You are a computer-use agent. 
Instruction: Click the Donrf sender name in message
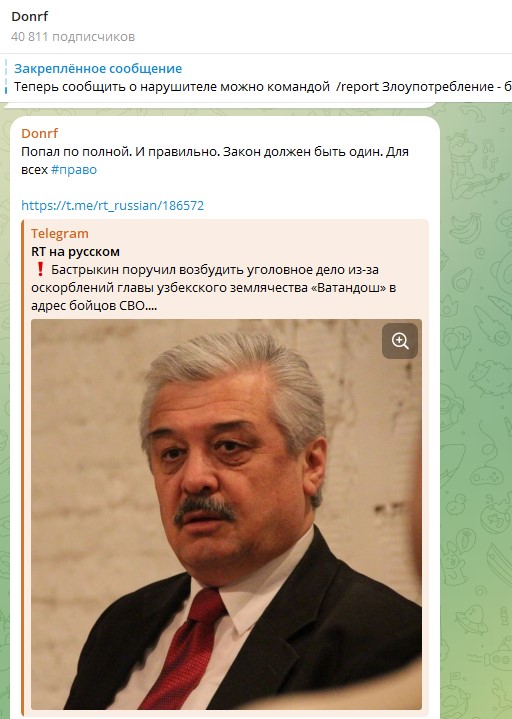[x=39, y=133]
